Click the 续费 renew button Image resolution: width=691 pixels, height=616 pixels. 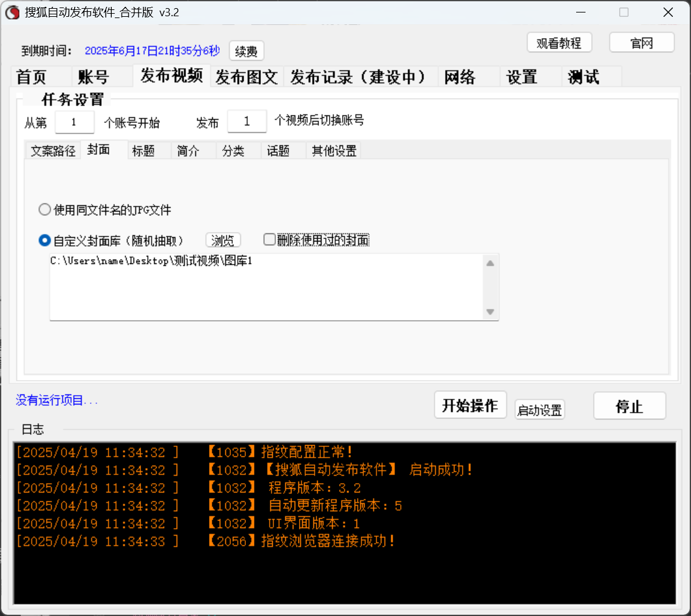[247, 51]
